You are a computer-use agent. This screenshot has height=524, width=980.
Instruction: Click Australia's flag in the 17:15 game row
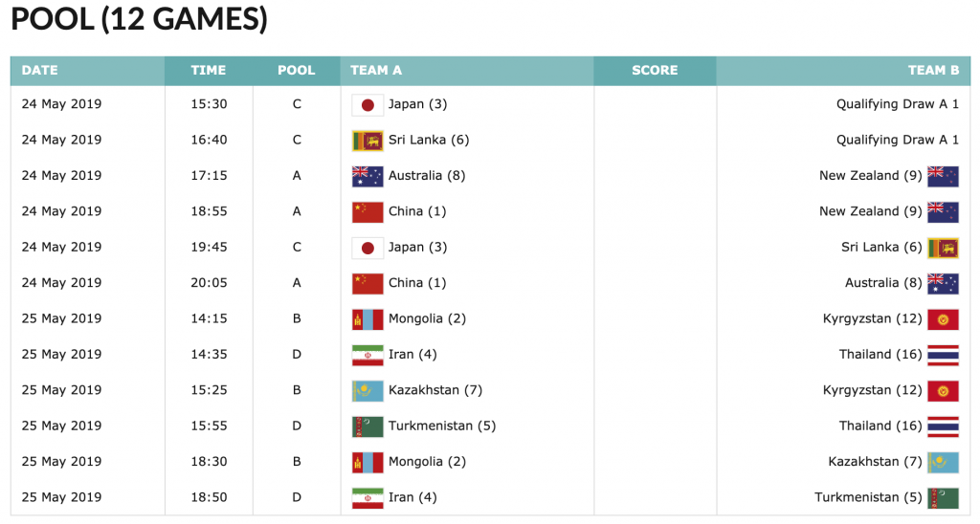(367, 176)
